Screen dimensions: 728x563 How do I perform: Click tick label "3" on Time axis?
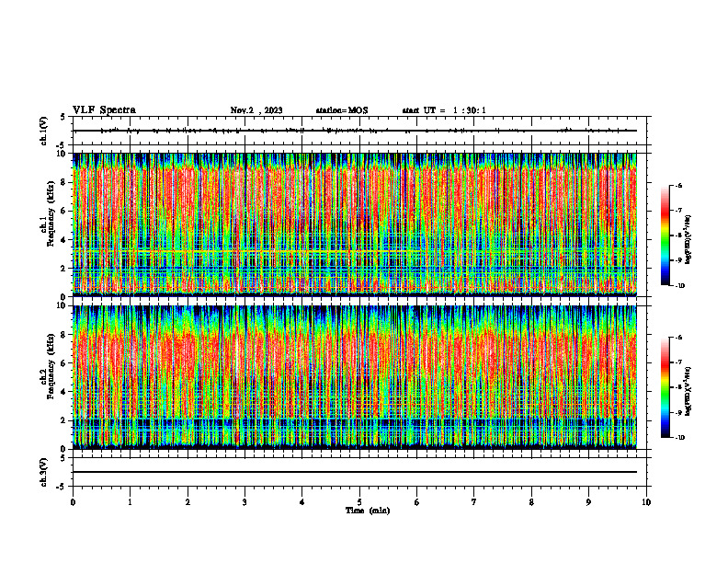pyautogui.click(x=245, y=502)
